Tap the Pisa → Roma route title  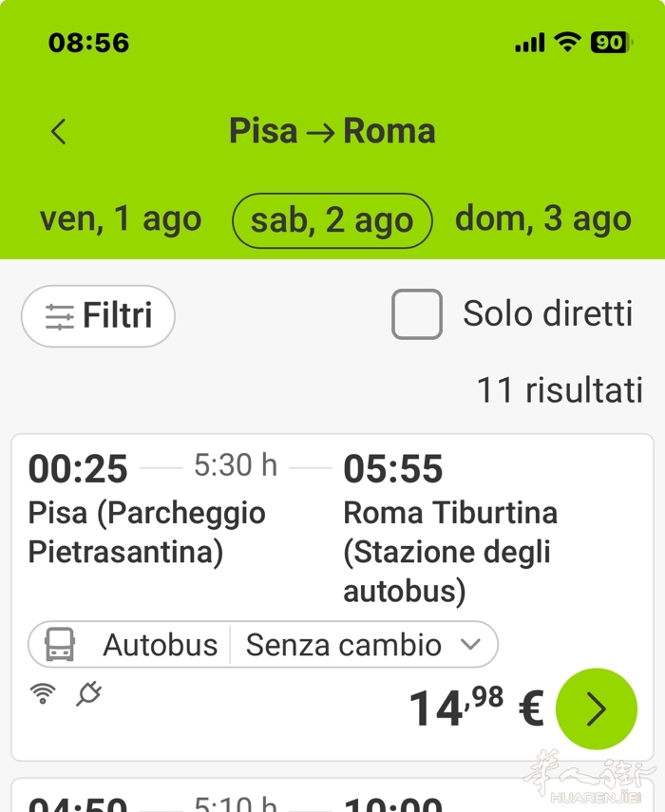pyautogui.click(x=332, y=131)
